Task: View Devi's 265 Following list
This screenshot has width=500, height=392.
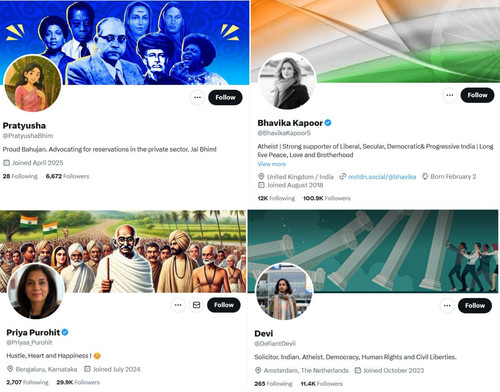Action: point(273,383)
